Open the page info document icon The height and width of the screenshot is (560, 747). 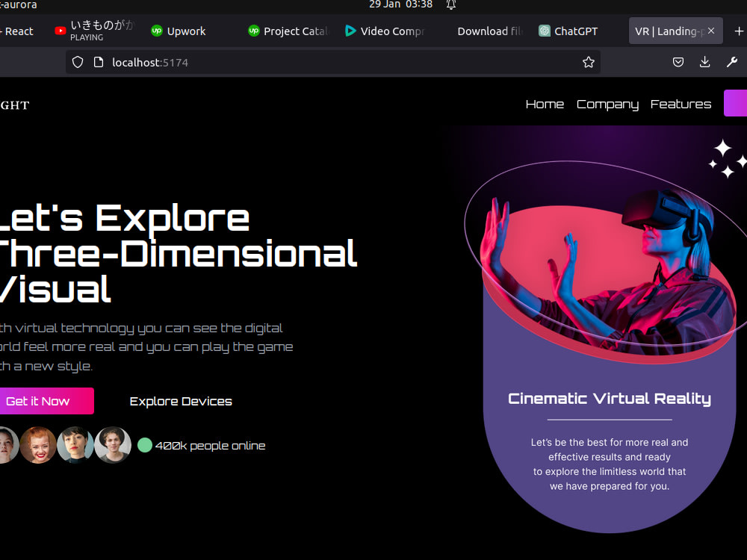[x=99, y=63]
